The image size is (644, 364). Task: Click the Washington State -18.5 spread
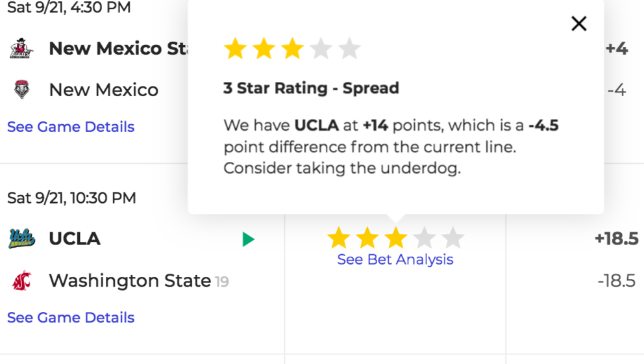click(x=617, y=281)
